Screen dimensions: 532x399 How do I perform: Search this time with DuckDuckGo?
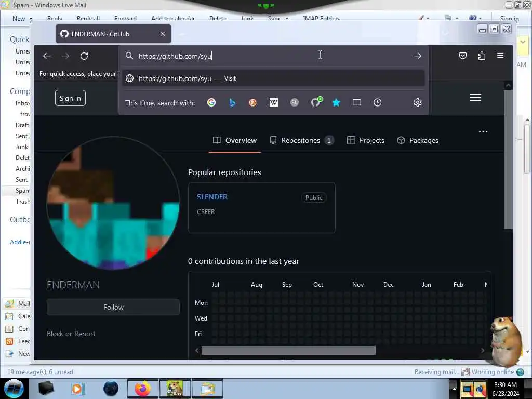click(253, 102)
